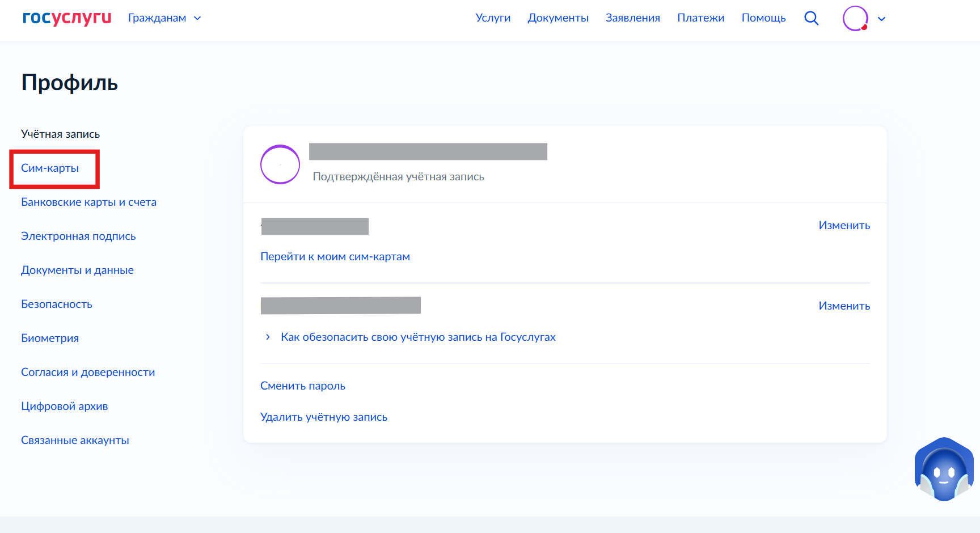Open Электронная подпись section
Image resolution: width=980 pixels, height=533 pixels.
click(x=78, y=236)
